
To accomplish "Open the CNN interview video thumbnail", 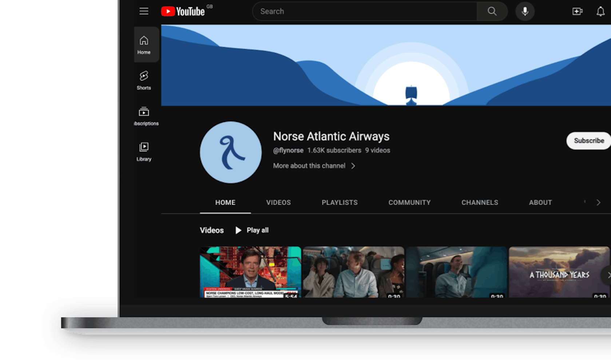I will point(250,272).
